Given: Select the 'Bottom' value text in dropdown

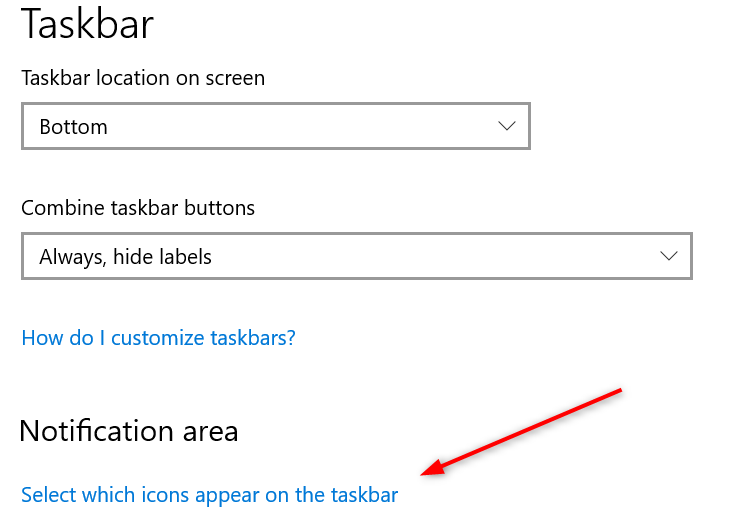Looking at the screenshot, I should (73, 127).
